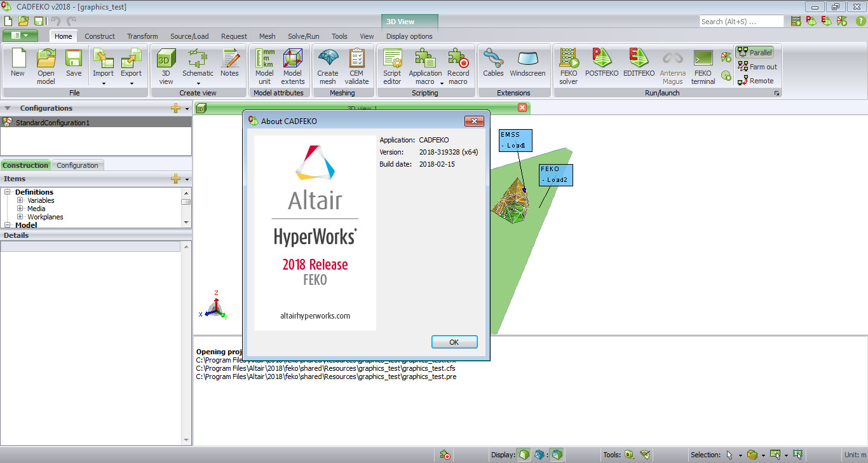Open the Solve/Run ribbon tab
The height and width of the screenshot is (463, 868).
coord(303,36)
